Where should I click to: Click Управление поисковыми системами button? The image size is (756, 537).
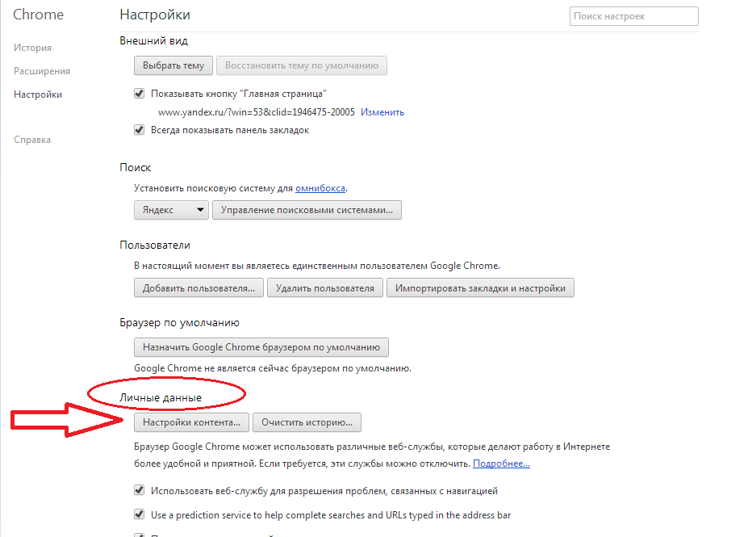pos(307,211)
